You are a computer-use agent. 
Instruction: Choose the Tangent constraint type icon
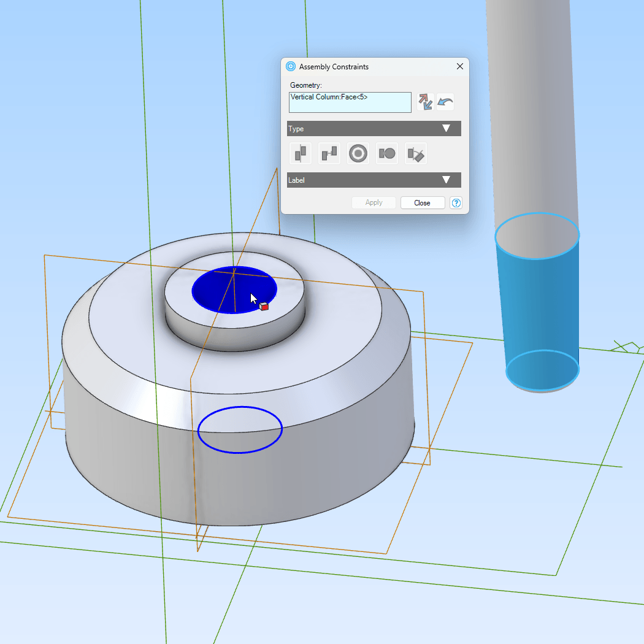(x=386, y=153)
